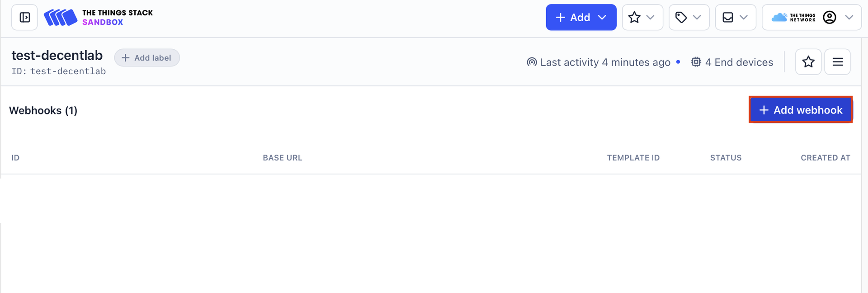Open the inbox notifications dropdown
This screenshot has width=868, height=293.
click(735, 17)
